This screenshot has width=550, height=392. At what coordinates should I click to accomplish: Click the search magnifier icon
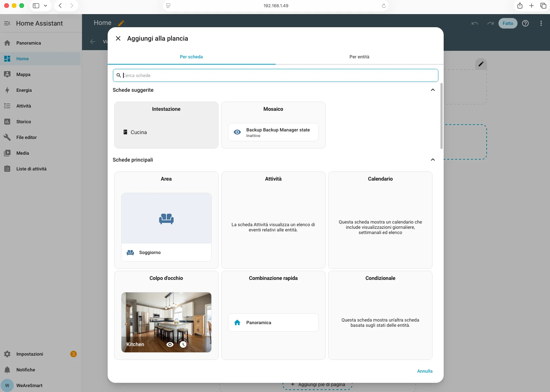(118, 75)
